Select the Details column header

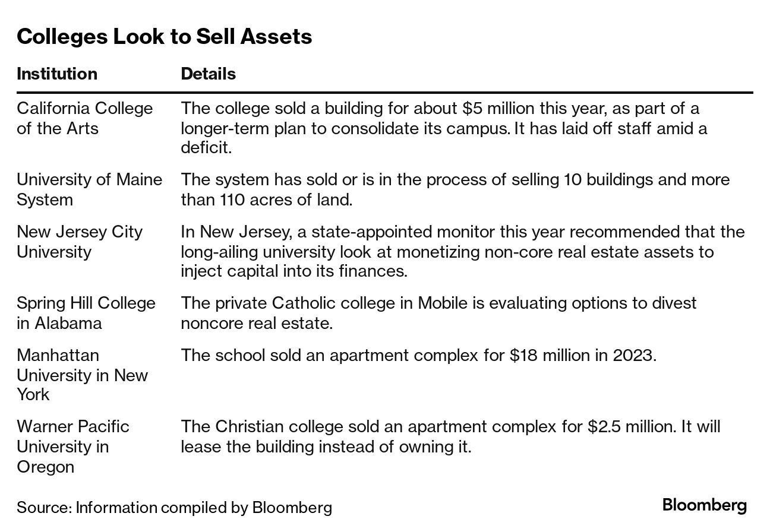click(208, 74)
